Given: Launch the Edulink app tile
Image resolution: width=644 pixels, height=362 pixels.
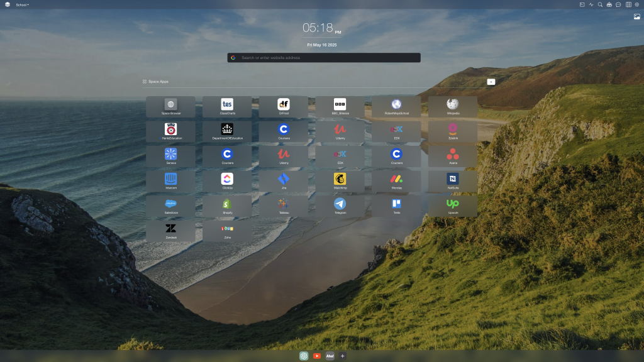Looking at the screenshot, I should [453, 132].
